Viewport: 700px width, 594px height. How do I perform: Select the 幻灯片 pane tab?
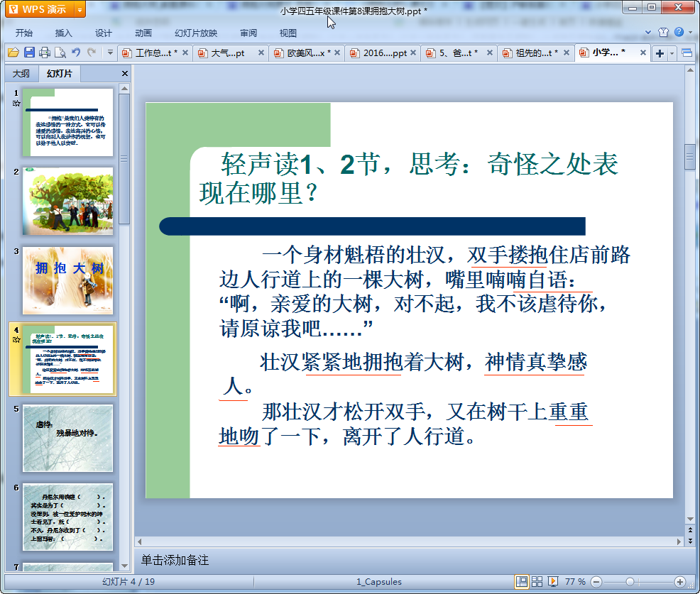click(59, 74)
